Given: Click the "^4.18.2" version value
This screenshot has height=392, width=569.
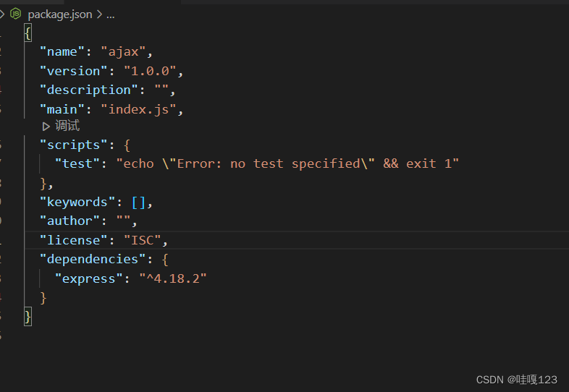Looking at the screenshot, I should pos(173,278).
